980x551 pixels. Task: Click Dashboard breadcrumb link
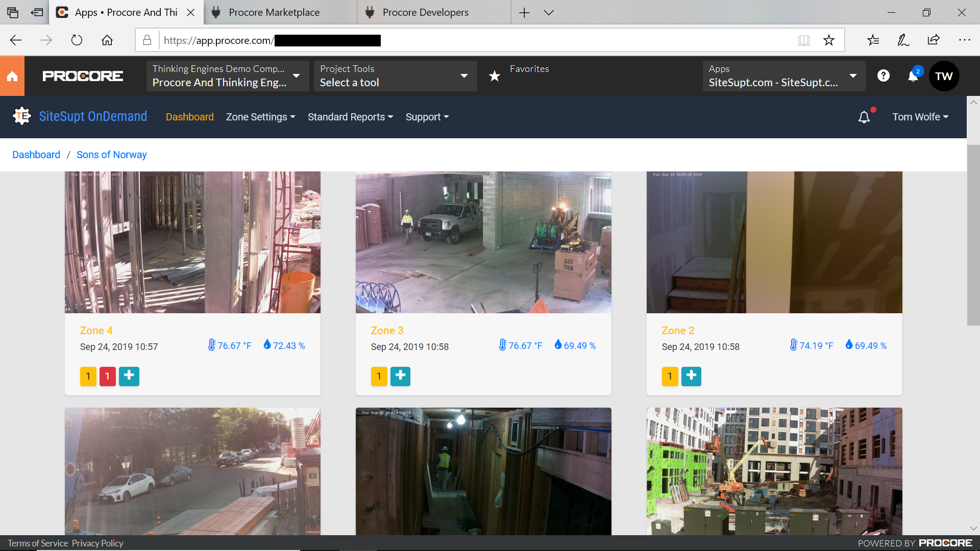[x=36, y=155]
